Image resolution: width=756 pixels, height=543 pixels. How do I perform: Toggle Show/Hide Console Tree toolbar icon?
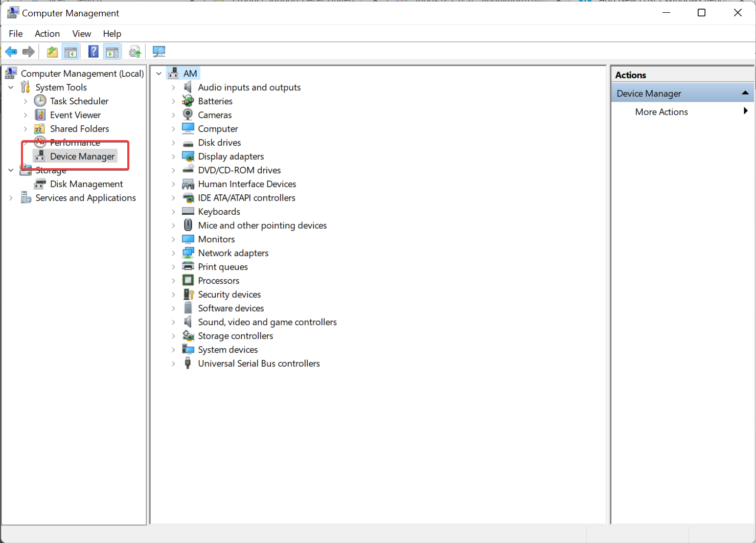tap(71, 52)
